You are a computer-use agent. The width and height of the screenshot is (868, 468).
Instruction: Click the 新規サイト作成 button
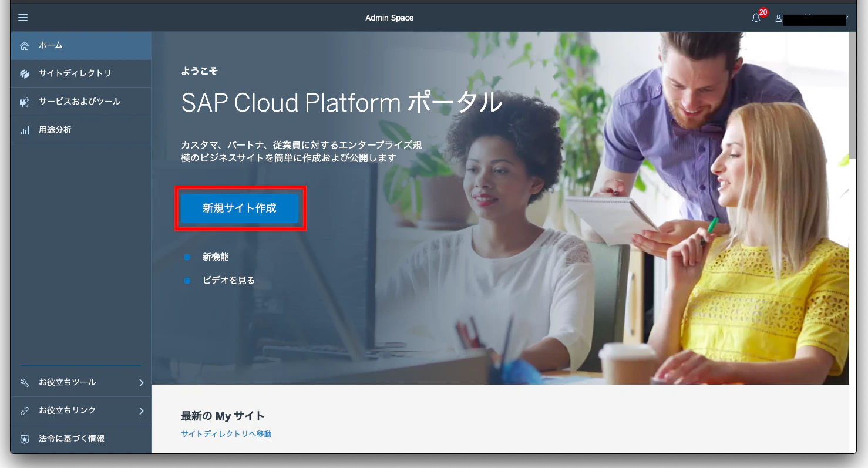[240, 208]
